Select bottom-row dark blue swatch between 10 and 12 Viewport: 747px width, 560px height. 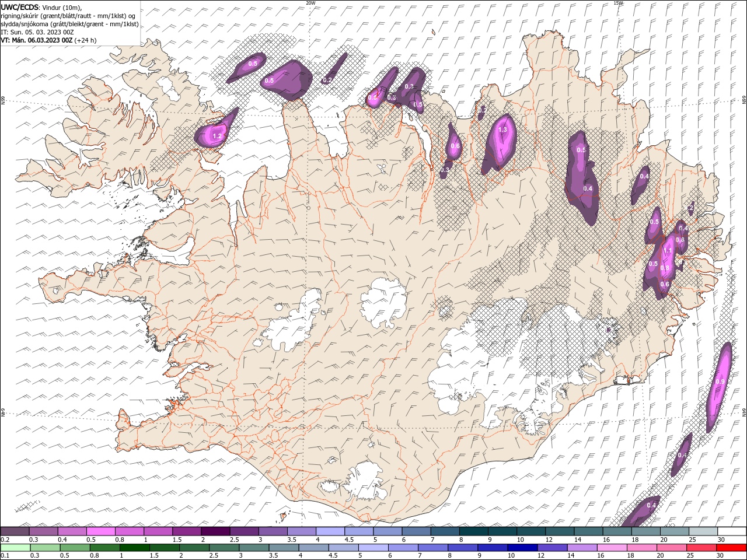522,548
